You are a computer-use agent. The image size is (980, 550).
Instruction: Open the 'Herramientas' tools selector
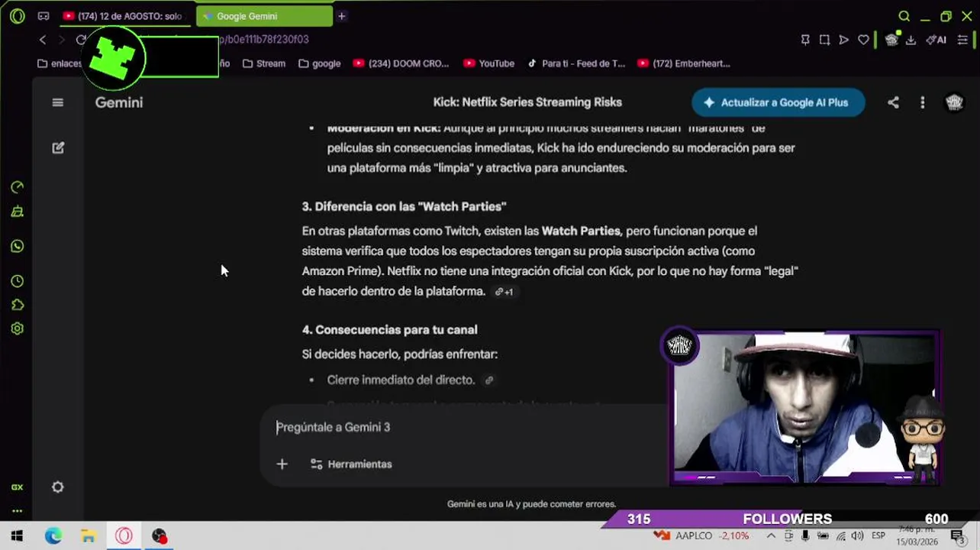coord(351,464)
